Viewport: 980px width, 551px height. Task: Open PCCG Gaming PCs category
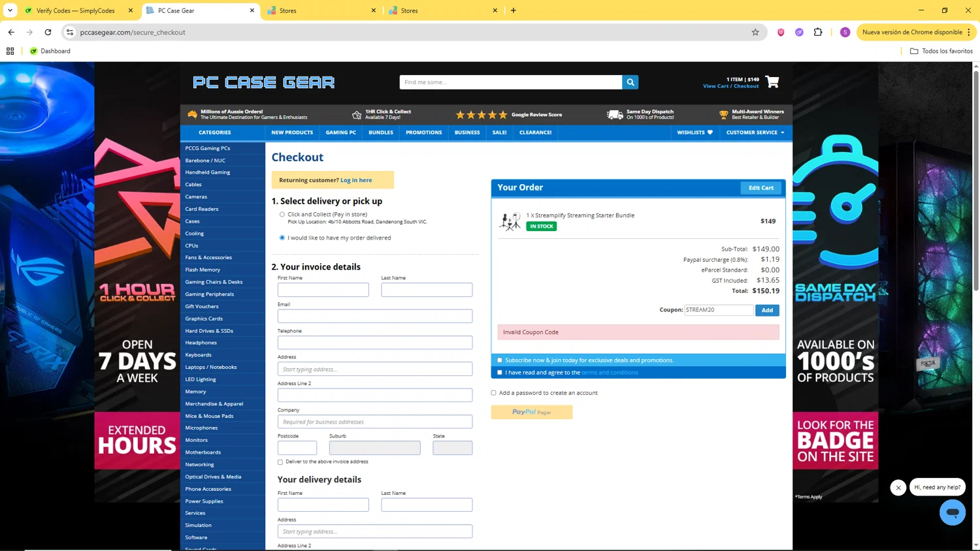[x=207, y=148]
